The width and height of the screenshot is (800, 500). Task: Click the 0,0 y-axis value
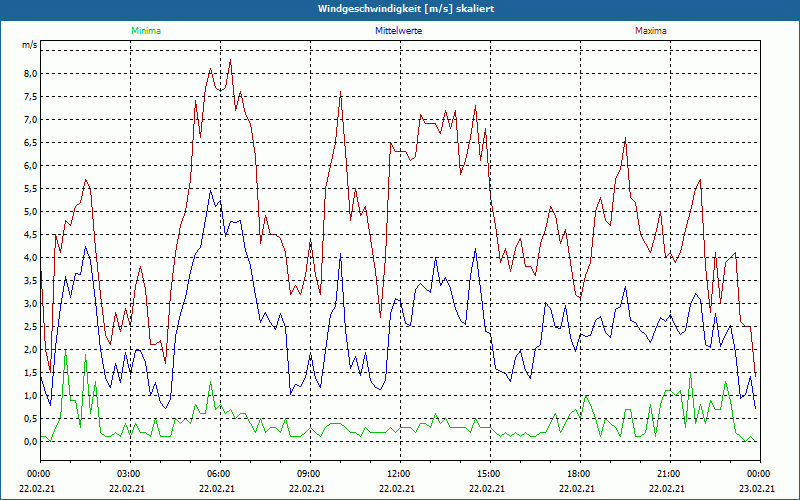coord(31,441)
